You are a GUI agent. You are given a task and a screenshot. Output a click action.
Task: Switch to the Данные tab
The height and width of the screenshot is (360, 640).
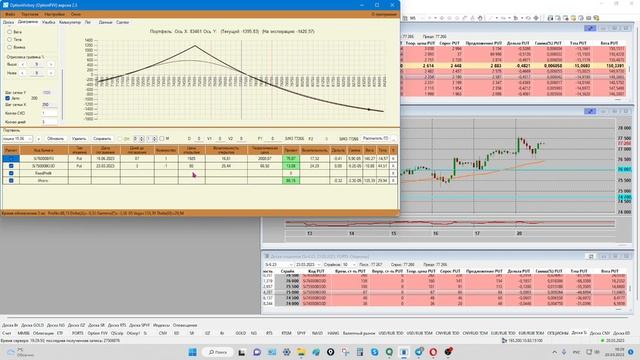tap(105, 22)
